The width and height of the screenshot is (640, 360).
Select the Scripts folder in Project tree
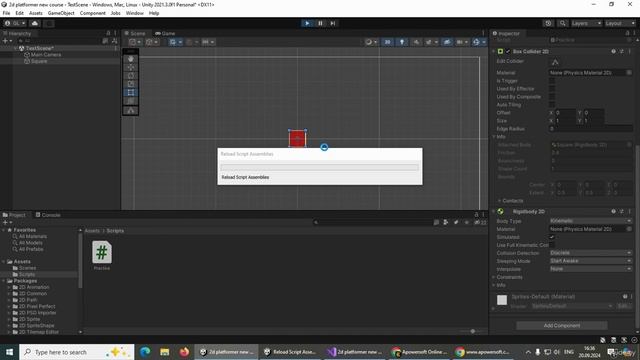click(x=27, y=275)
